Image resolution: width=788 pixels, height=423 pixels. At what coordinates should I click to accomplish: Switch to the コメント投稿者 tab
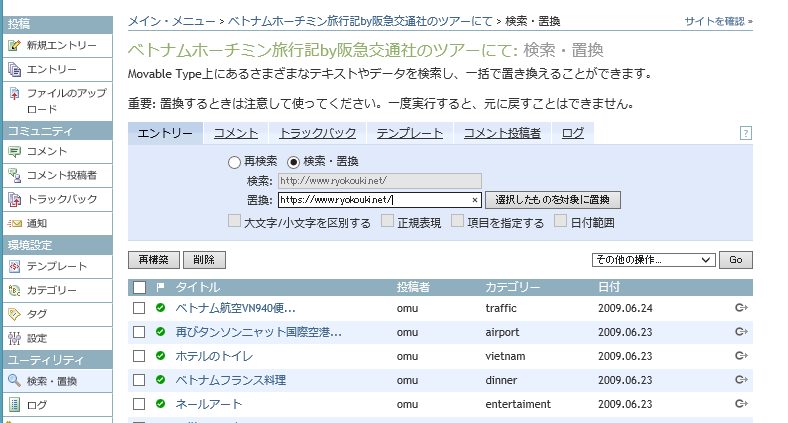502,133
